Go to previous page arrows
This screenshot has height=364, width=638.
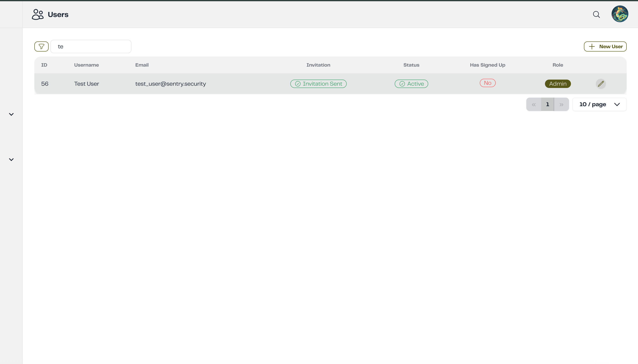(533, 105)
